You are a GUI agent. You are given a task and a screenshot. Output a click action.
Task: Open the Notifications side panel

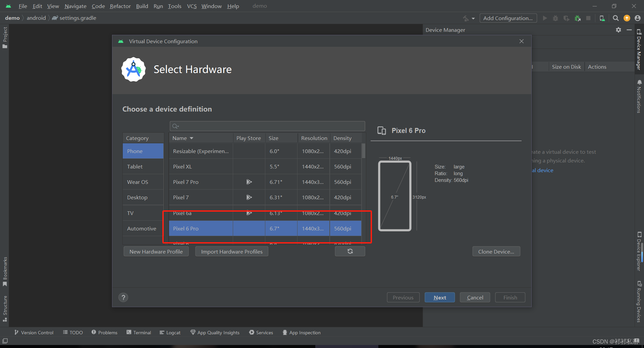point(639,96)
